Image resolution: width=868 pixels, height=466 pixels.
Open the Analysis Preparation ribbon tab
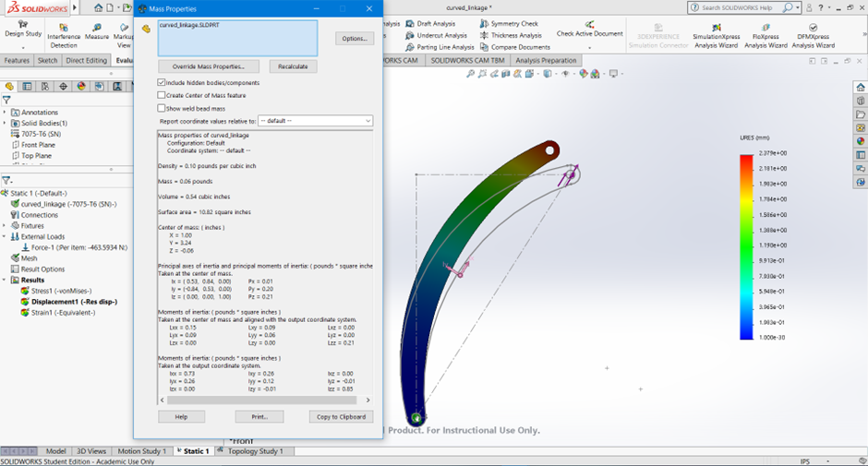pyautogui.click(x=547, y=60)
